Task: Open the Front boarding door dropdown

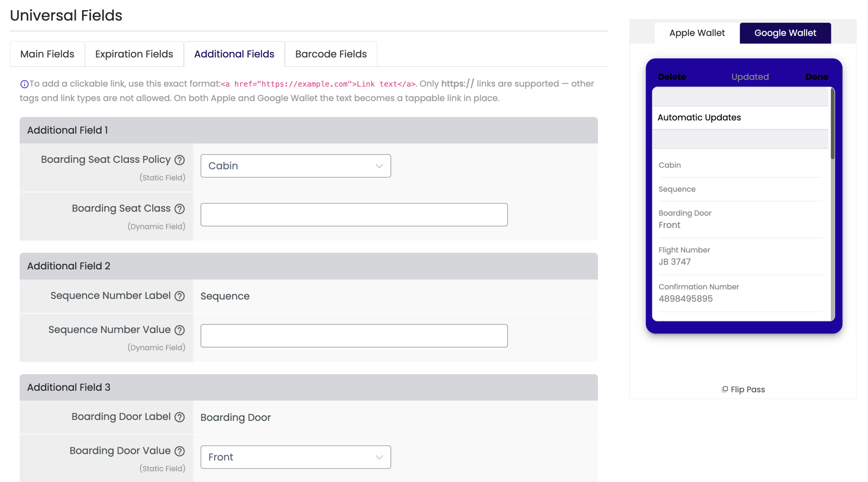Action: (x=296, y=457)
